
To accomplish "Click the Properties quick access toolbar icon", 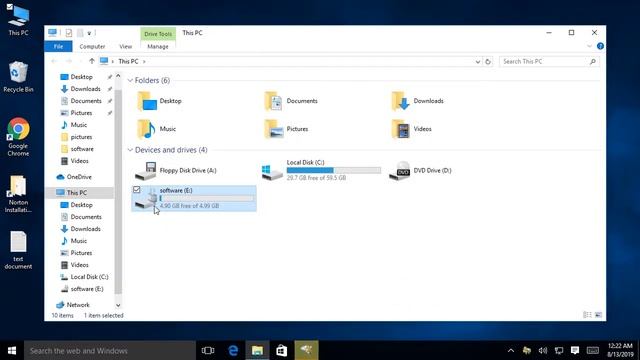I will [69, 33].
